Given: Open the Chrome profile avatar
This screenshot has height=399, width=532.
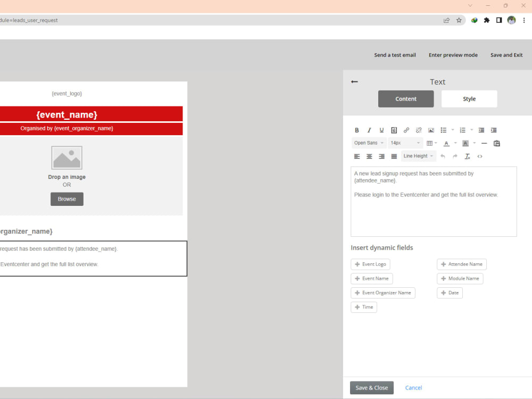Looking at the screenshot, I should coord(511,20).
